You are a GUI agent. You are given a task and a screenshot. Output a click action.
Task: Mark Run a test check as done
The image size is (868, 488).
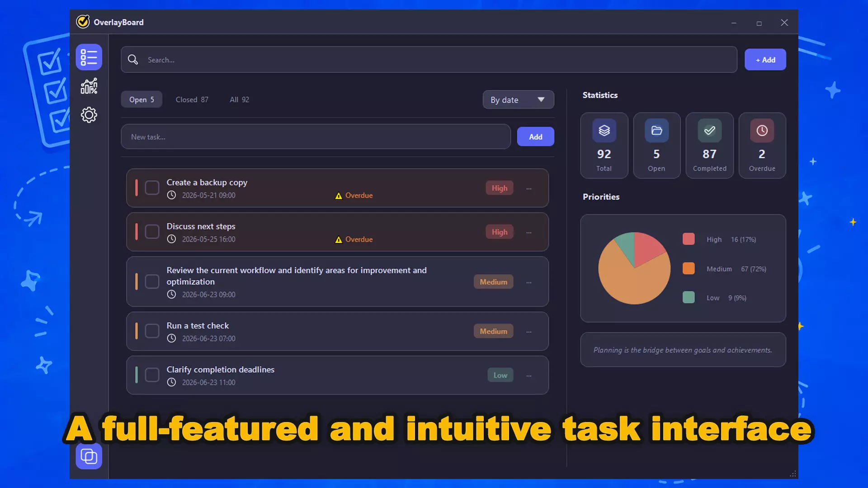152,331
